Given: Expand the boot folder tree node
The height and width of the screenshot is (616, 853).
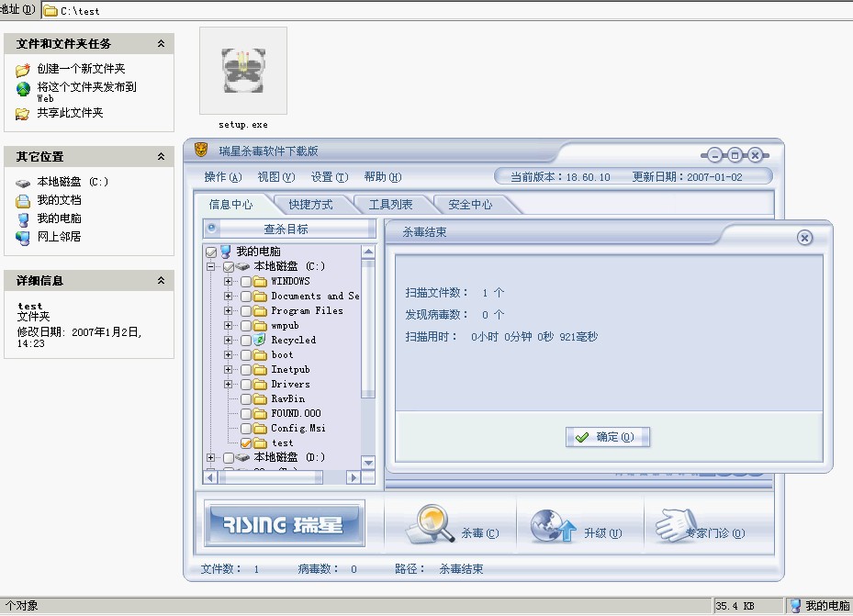Looking at the screenshot, I should 228,355.
